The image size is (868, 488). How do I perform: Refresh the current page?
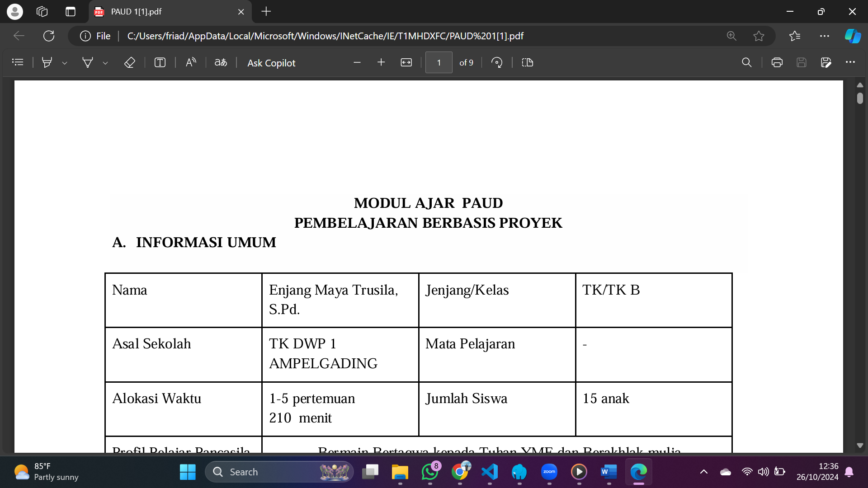coord(49,36)
